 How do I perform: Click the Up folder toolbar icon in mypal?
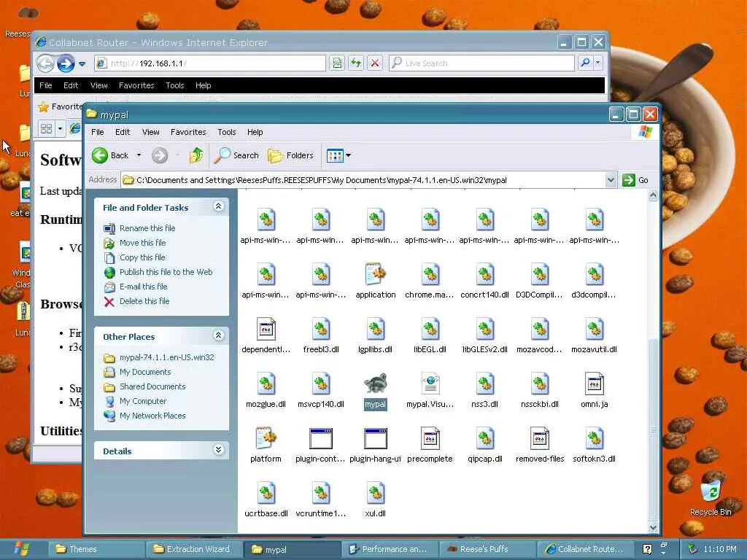196,155
